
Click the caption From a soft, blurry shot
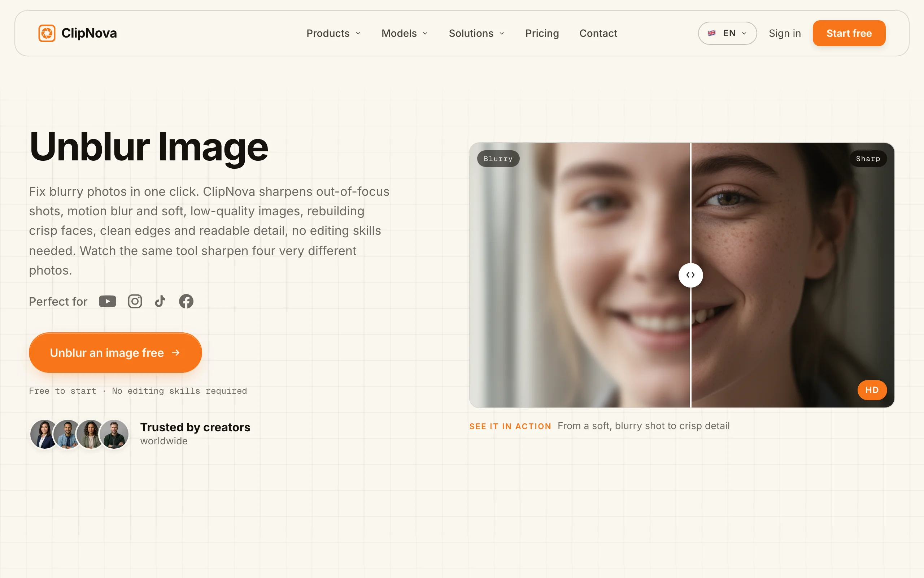(643, 426)
